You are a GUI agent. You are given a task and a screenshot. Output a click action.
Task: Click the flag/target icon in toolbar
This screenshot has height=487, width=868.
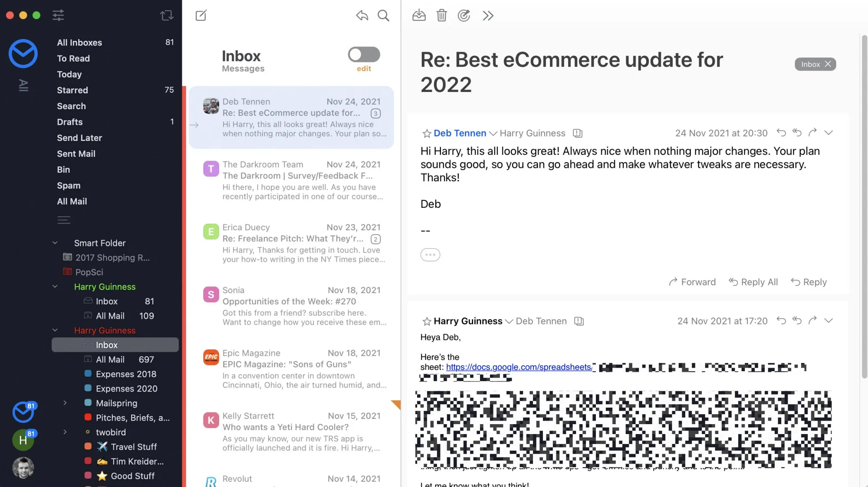point(464,15)
